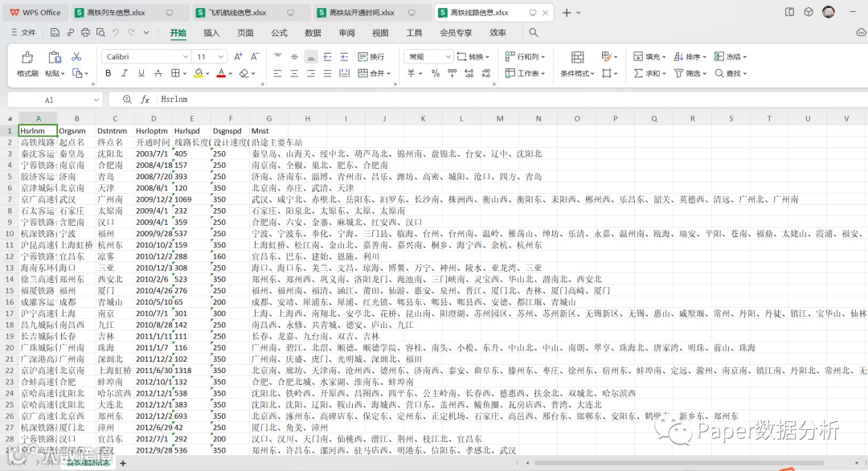Click the insert function fx icon
Screen dimensions: 868x471
tap(145, 99)
